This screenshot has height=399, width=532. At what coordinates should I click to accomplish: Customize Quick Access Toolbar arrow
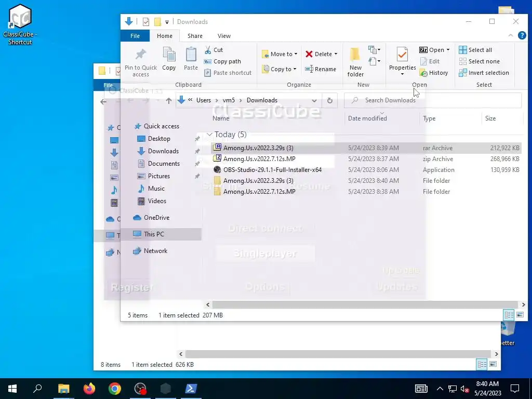pyautogui.click(x=167, y=22)
